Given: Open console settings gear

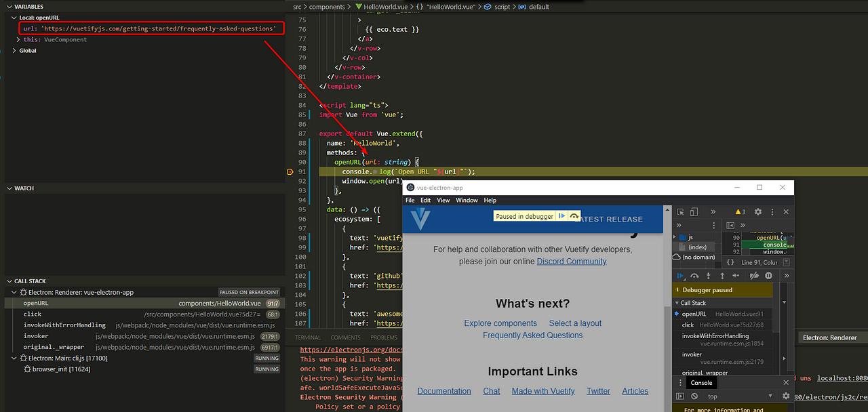Looking at the screenshot, I should point(786,396).
